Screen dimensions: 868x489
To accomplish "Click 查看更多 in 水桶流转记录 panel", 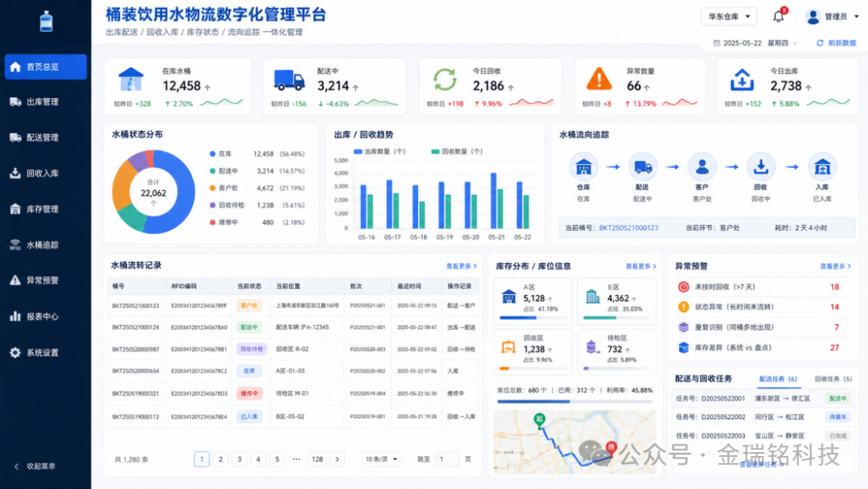I will point(461,266).
